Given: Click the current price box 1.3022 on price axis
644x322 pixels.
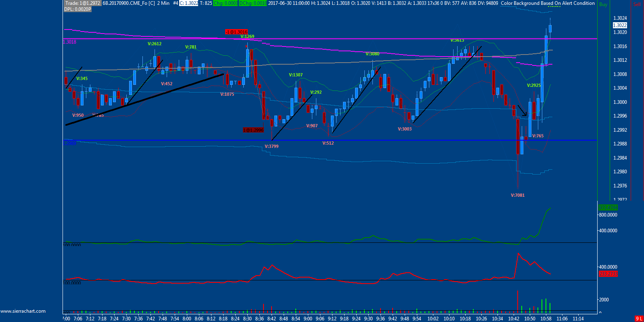Looking at the screenshot, I should [x=620, y=25].
